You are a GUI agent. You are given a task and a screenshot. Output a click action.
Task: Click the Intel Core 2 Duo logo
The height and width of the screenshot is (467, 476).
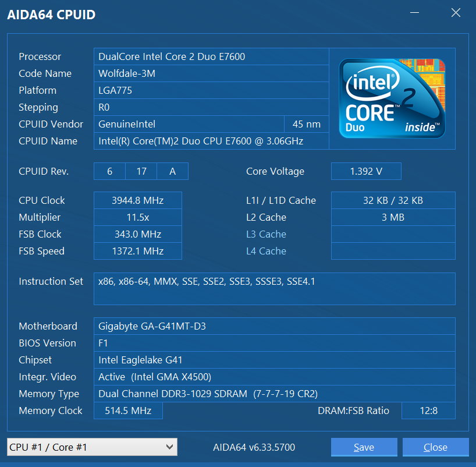coord(392,98)
